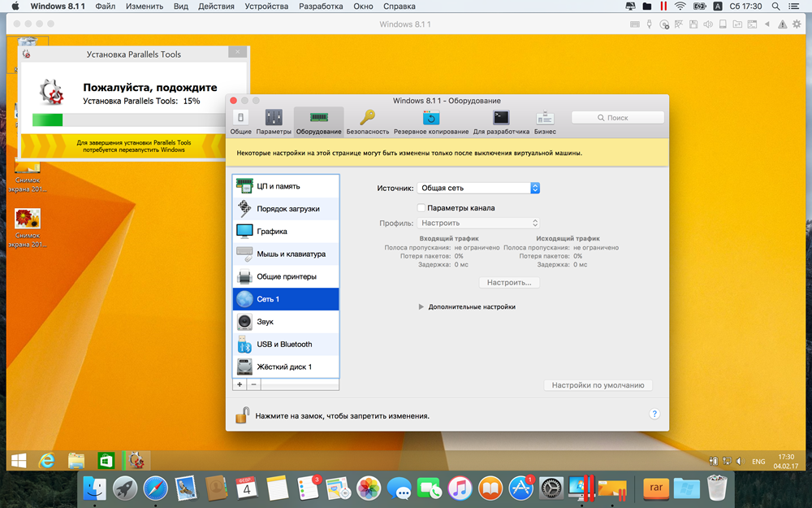The image size is (812, 508).
Task: Click the Настроить... button
Action: [509, 283]
